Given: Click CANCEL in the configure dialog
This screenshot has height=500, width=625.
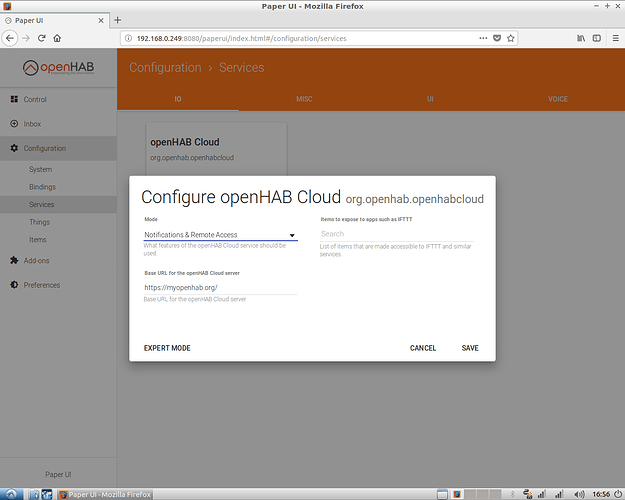Looking at the screenshot, I should point(423,348).
